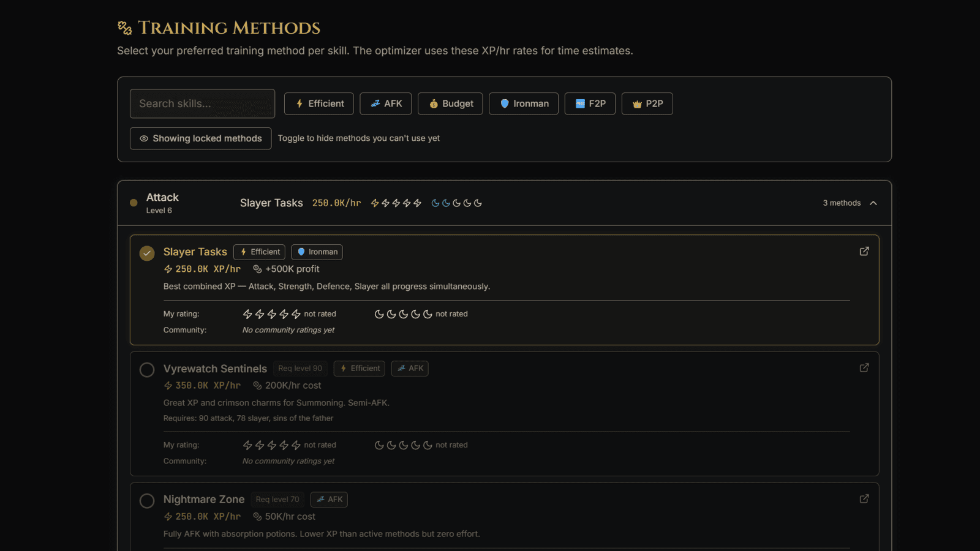Click the 3 methods count label
Image resolution: width=980 pixels, height=551 pixels.
(x=842, y=203)
